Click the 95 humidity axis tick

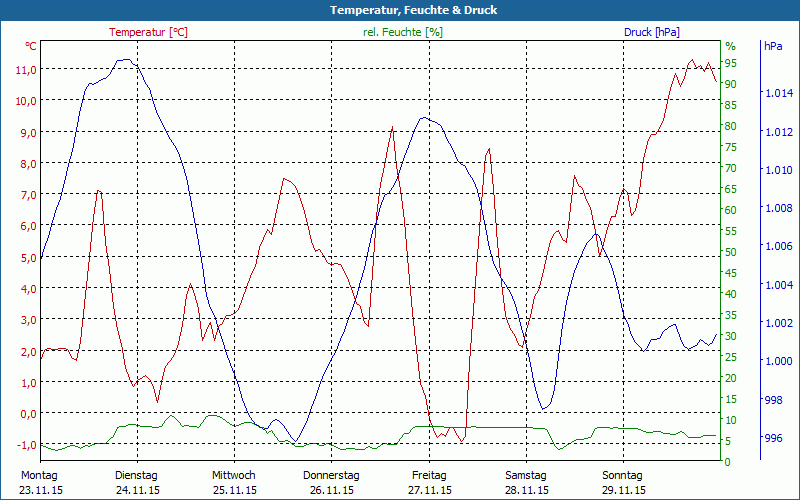pyautogui.click(x=731, y=63)
